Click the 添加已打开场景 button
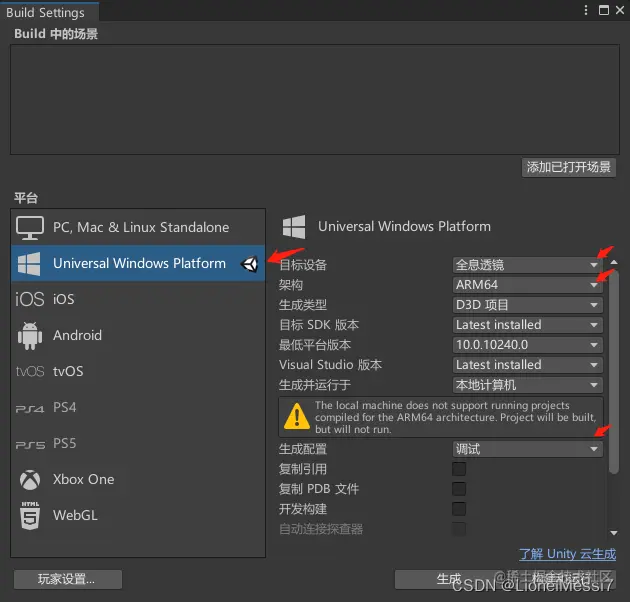Image resolution: width=630 pixels, height=602 pixels. [x=569, y=167]
